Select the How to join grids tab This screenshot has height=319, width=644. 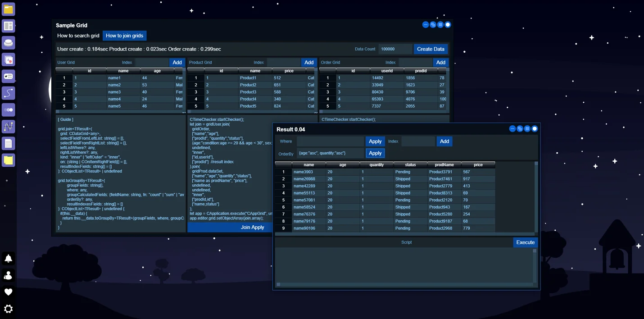(124, 36)
